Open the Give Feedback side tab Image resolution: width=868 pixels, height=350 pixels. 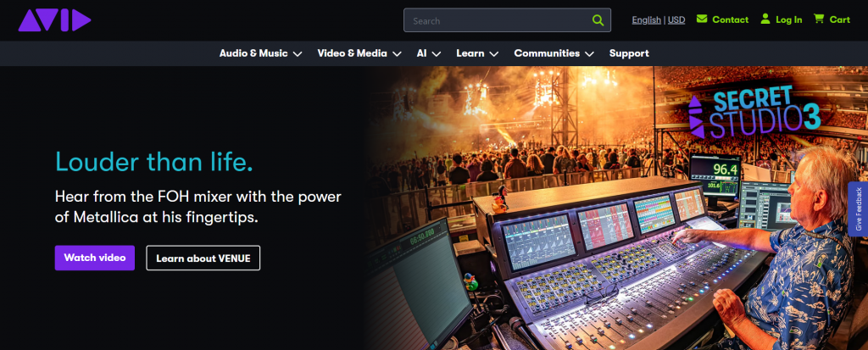click(x=858, y=208)
